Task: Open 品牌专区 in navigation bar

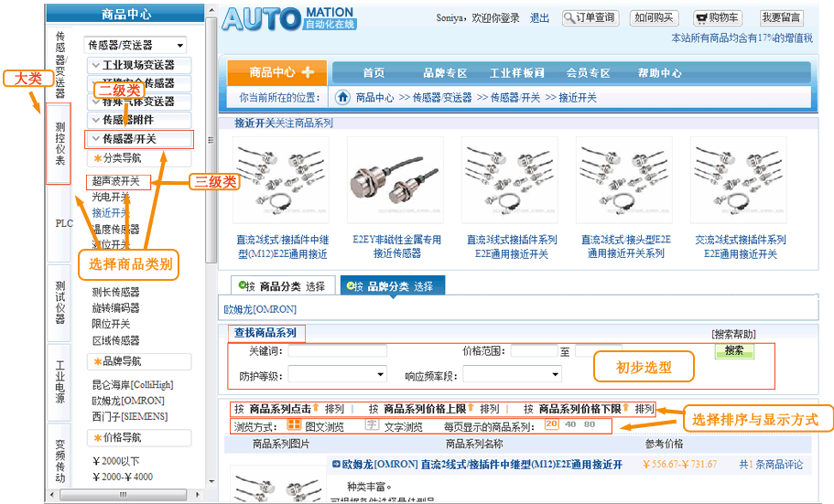Action: [445, 73]
